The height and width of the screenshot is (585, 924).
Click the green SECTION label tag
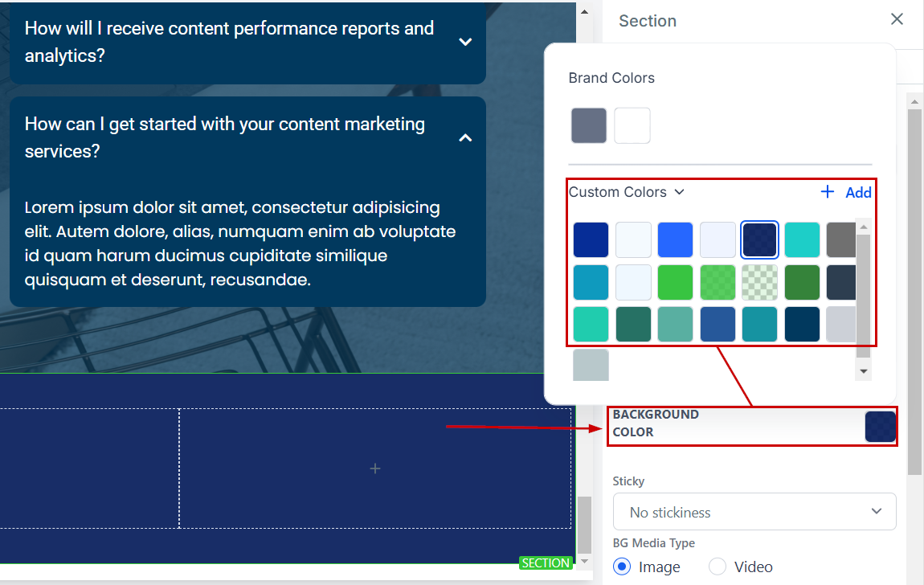(546, 563)
